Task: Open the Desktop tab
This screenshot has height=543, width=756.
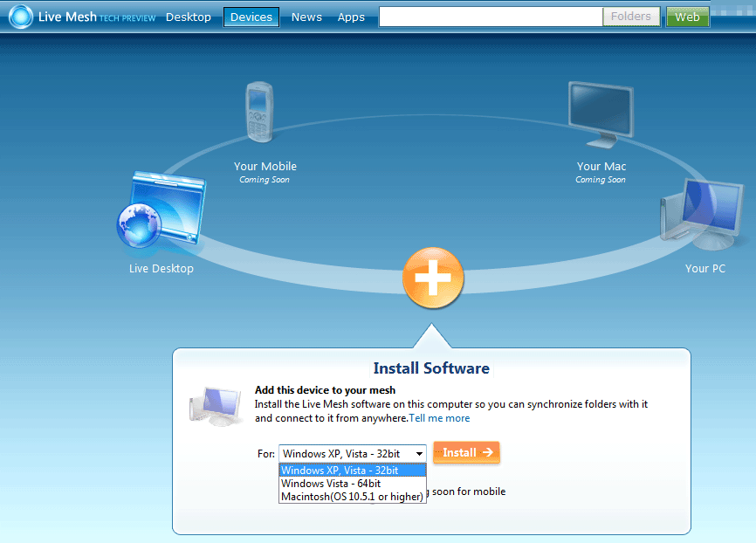Action: pos(189,17)
